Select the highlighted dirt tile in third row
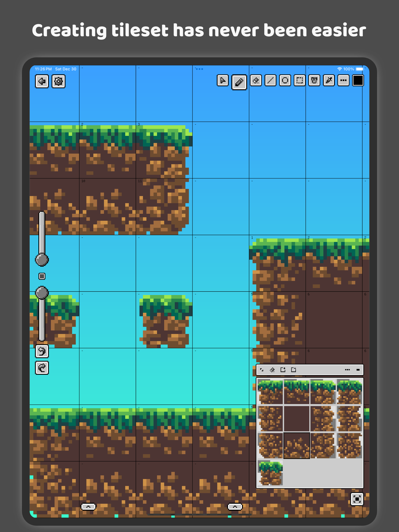Image resolution: width=399 pixels, height=532 pixels. [297, 446]
